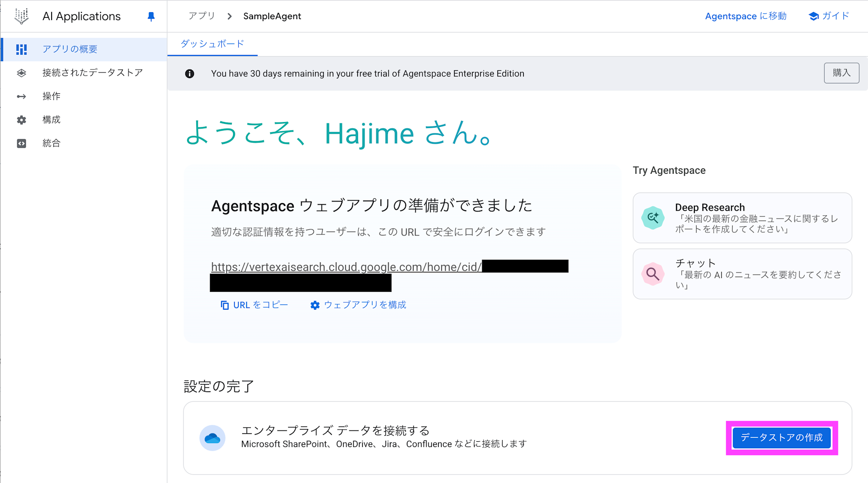
Task: Select 構成 in the sidebar
Action: point(84,120)
